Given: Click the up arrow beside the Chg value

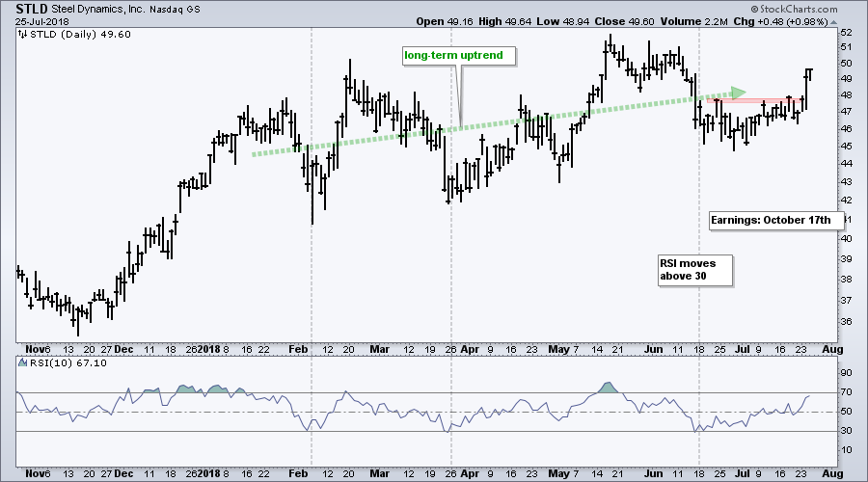Looking at the screenshot, I should [x=833, y=22].
